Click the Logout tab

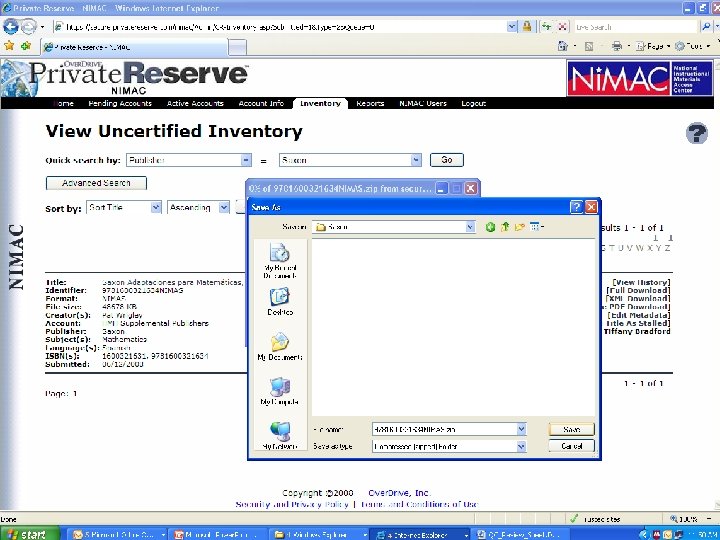[x=473, y=103]
